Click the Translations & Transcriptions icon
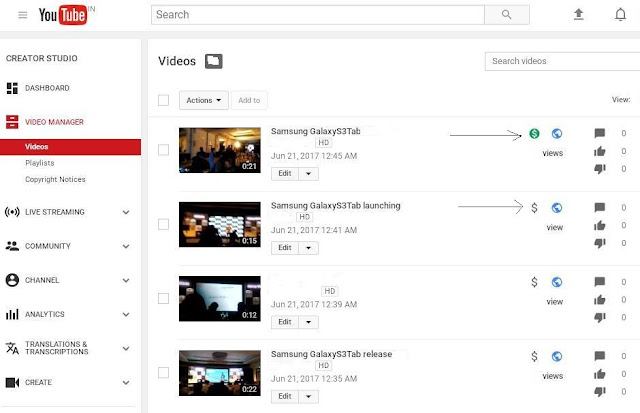This screenshot has height=413, width=640. coord(12,348)
